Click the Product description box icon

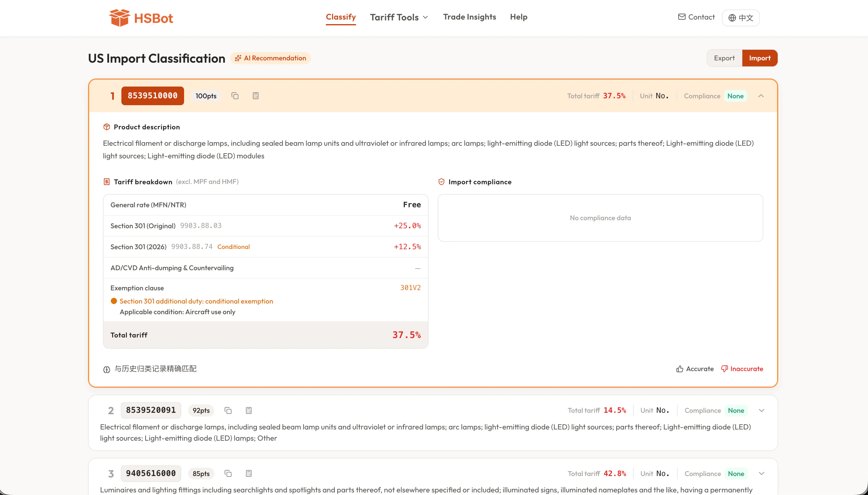[x=106, y=127]
